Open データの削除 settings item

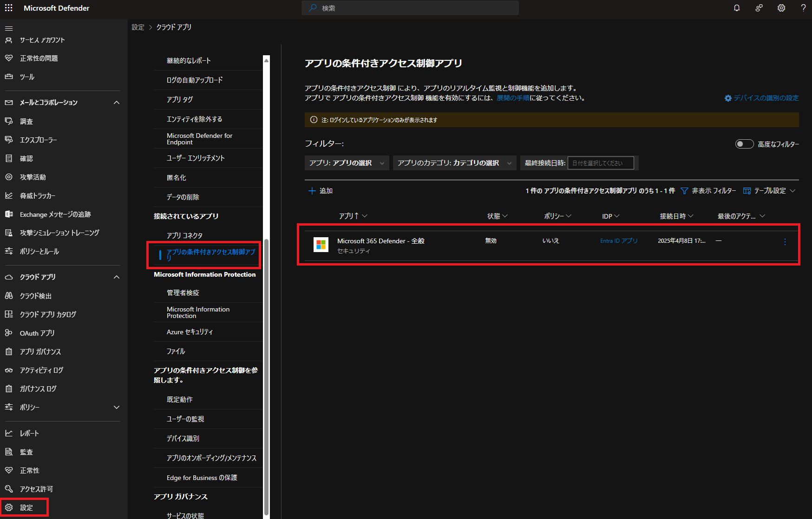pyautogui.click(x=208, y=197)
